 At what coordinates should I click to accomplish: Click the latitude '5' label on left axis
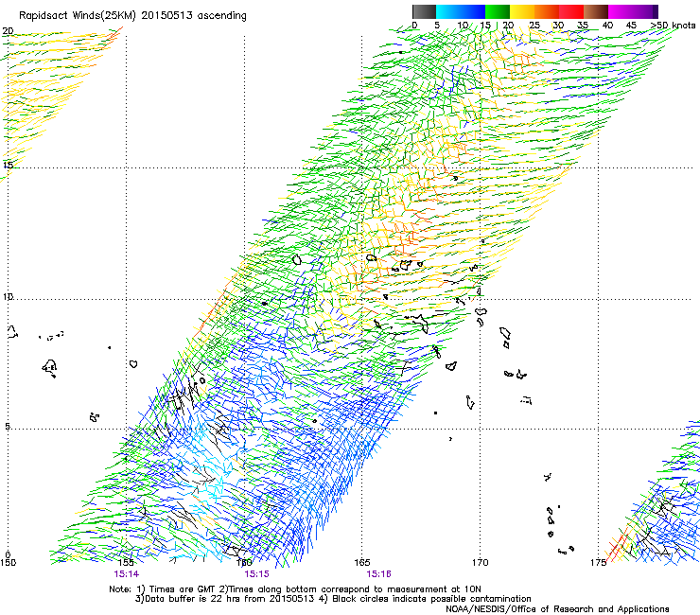(8, 426)
